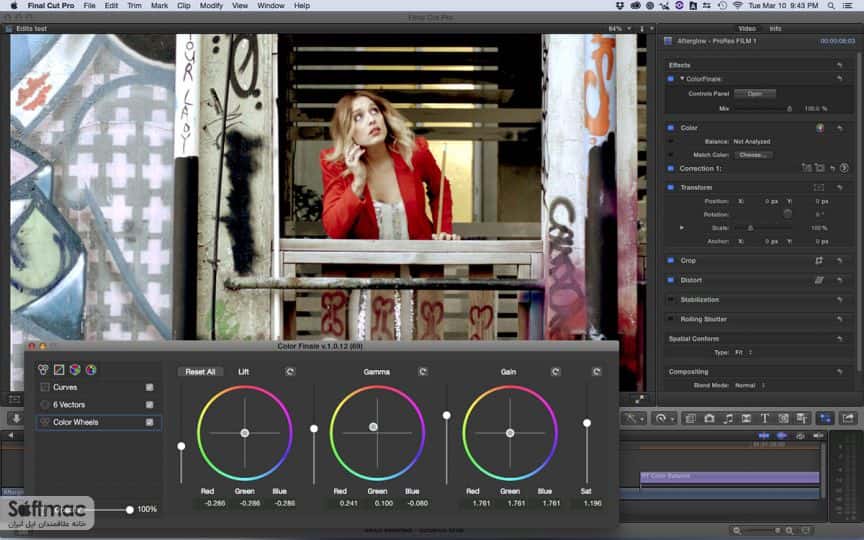Viewport: 864px width, 540px height.
Task: Open the color magic wand icon in Color
Action: [820, 128]
